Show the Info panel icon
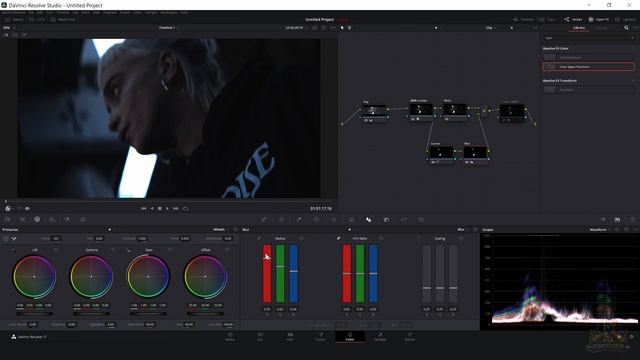Image resolution: width=640 pixels, height=360 pixels. [x=632, y=220]
